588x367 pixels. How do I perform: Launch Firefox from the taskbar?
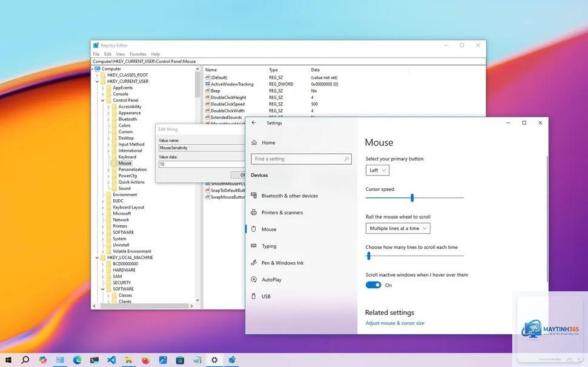145,360
